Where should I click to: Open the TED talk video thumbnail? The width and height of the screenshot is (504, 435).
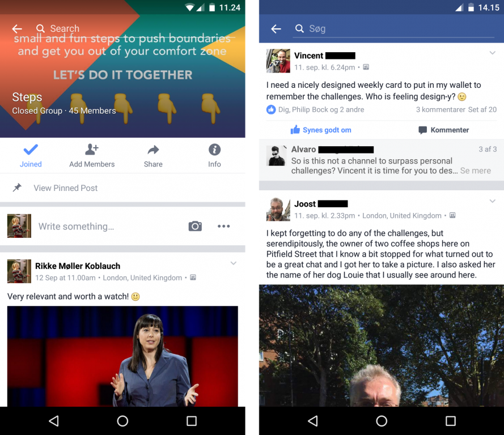click(122, 356)
